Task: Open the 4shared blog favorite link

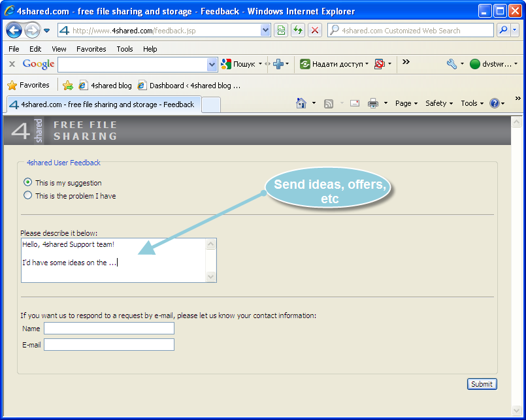Action: (105, 86)
